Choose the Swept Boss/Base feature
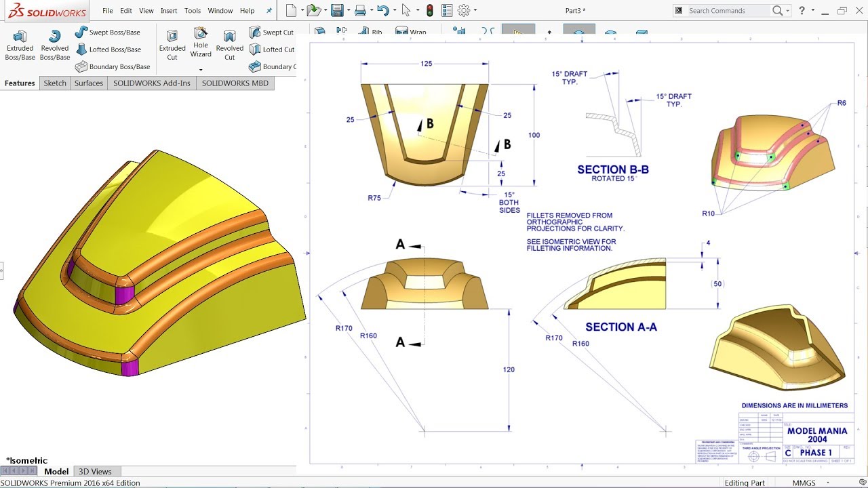 pos(108,32)
